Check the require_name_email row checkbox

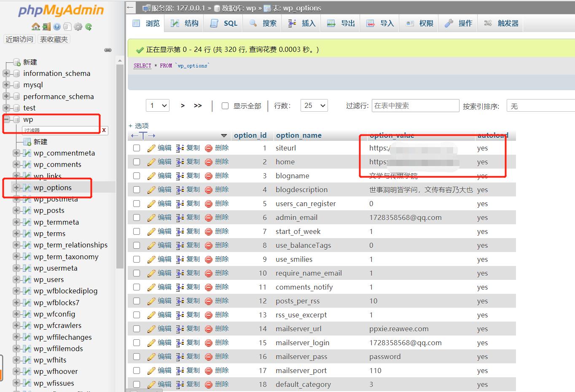tap(137, 273)
